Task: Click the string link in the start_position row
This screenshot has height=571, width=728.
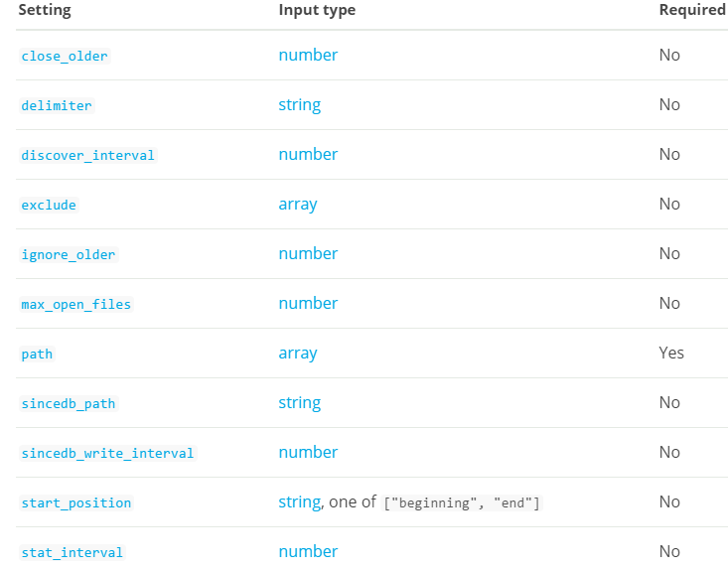Action: click(x=299, y=502)
